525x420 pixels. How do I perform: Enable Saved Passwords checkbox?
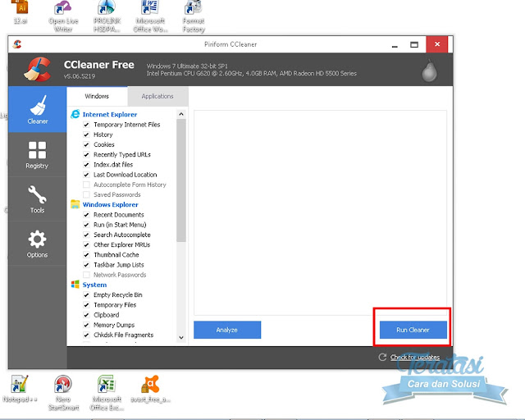pyautogui.click(x=86, y=194)
